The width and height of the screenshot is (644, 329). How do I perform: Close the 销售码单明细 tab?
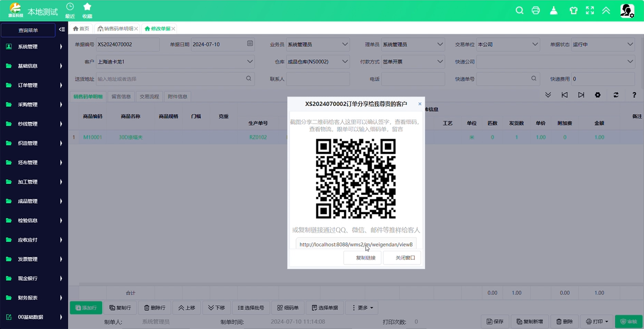136,29
